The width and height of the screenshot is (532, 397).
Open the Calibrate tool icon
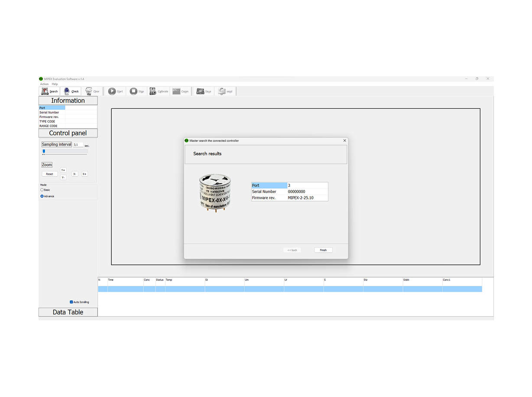pyautogui.click(x=153, y=91)
